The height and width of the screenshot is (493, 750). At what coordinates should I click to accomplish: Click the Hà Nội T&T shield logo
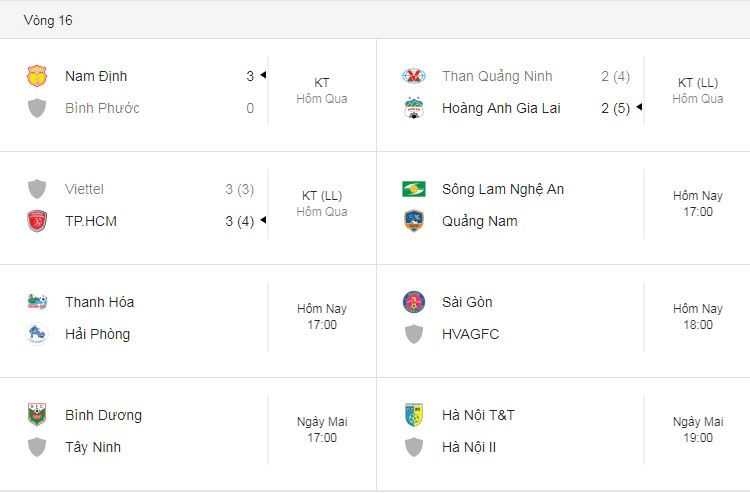[x=414, y=415]
